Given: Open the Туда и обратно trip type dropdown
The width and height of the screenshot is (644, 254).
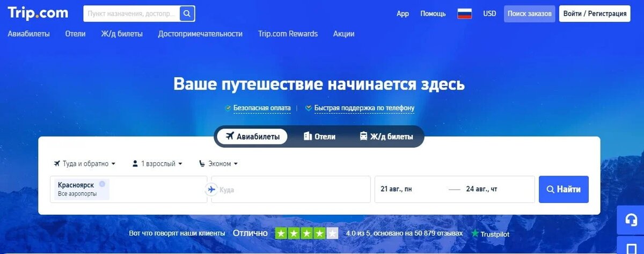Looking at the screenshot, I should point(85,164).
